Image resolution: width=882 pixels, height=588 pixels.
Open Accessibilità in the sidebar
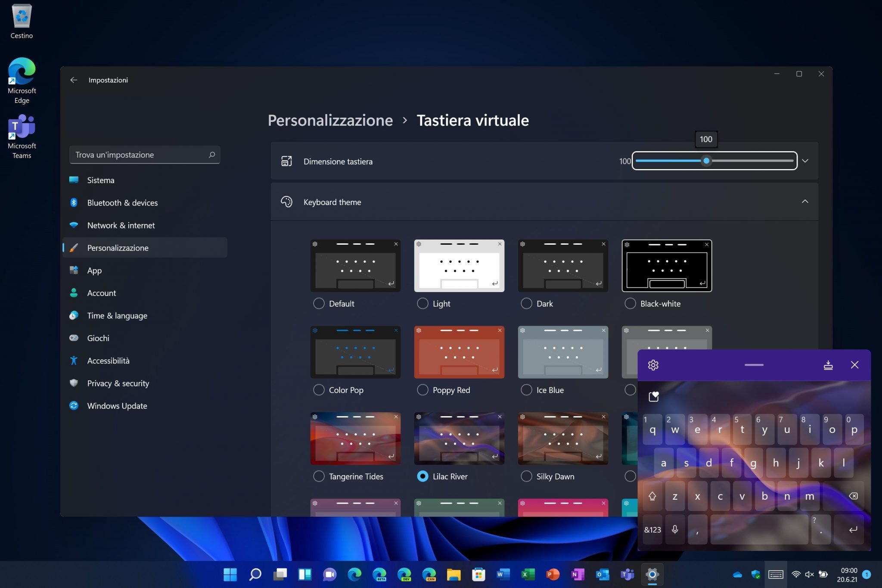[x=108, y=361]
